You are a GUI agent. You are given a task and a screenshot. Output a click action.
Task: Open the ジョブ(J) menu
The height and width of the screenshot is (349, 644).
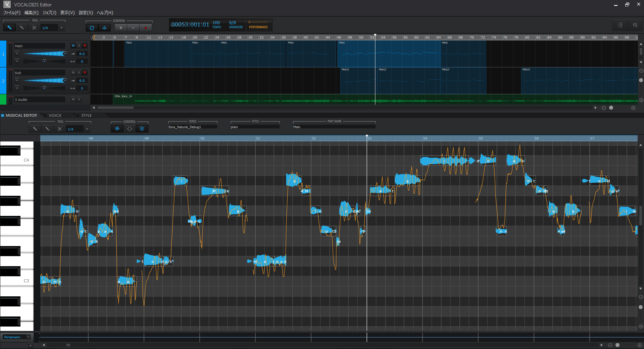pyautogui.click(x=49, y=13)
